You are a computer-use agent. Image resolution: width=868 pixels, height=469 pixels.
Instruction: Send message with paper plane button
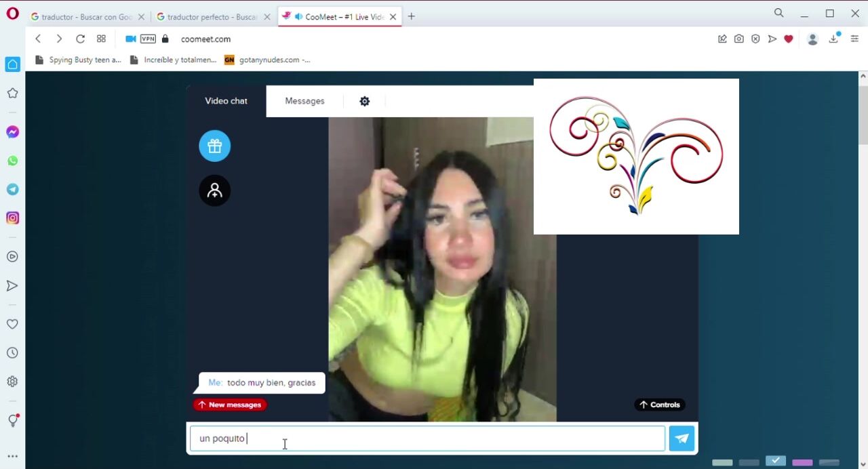click(x=682, y=439)
